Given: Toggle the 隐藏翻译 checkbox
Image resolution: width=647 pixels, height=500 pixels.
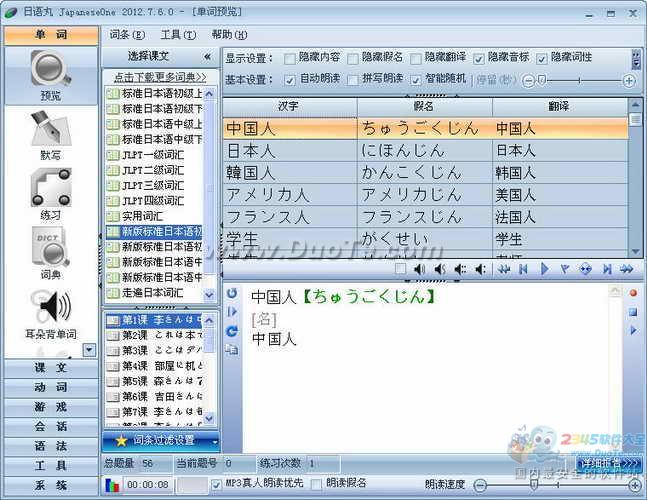Looking at the screenshot, I should pos(416,59).
